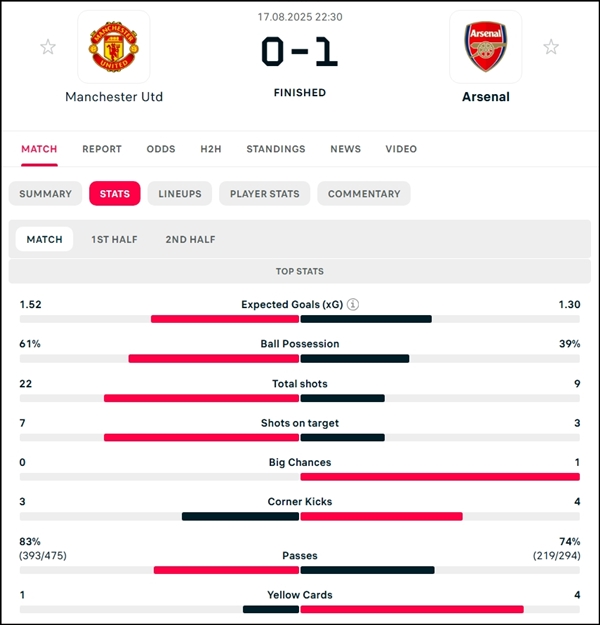Favorite Manchester Utd with the star icon
This screenshot has height=625, width=600.
(x=48, y=47)
